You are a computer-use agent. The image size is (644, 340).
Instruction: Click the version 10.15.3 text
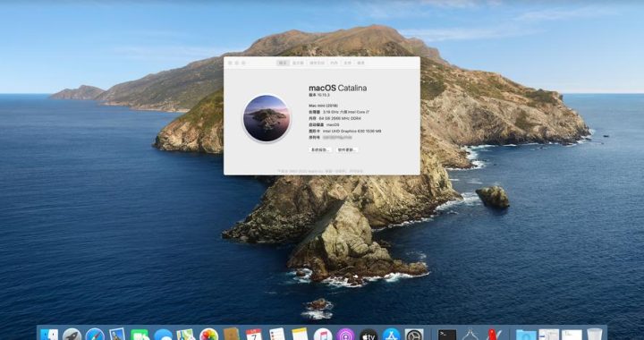pyautogui.click(x=319, y=95)
